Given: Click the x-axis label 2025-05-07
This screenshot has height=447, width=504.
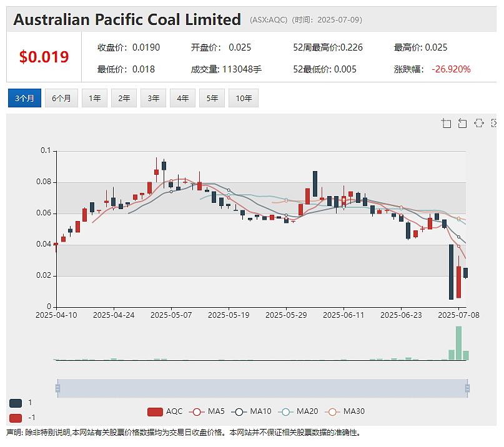Looking at the screenshot, I should [x=171, y=315].
